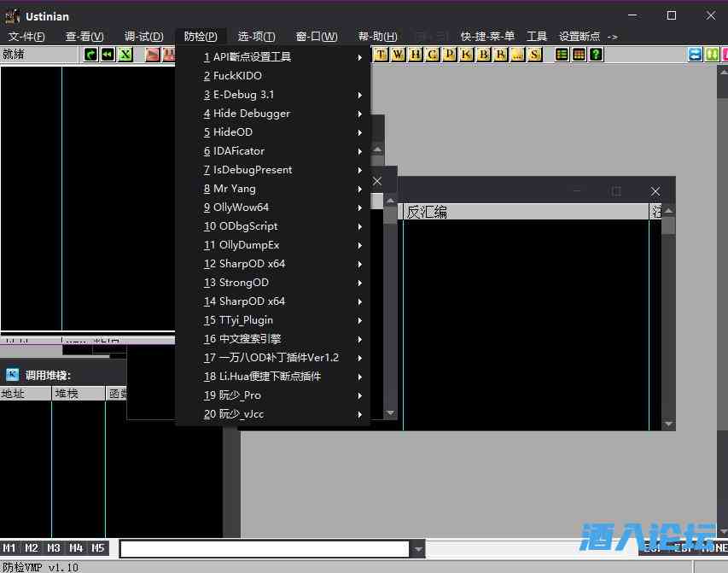
Task: Click the green question mark help icon
Action: [x=596, y=55]
